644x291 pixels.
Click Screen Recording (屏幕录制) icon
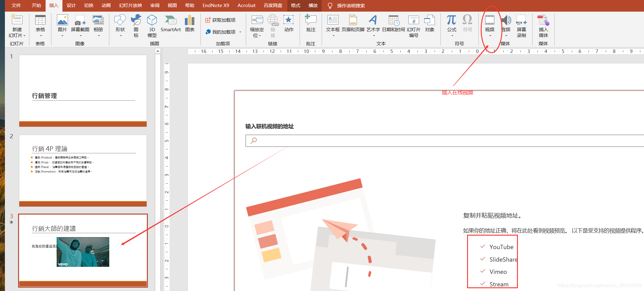click(521, 20)
